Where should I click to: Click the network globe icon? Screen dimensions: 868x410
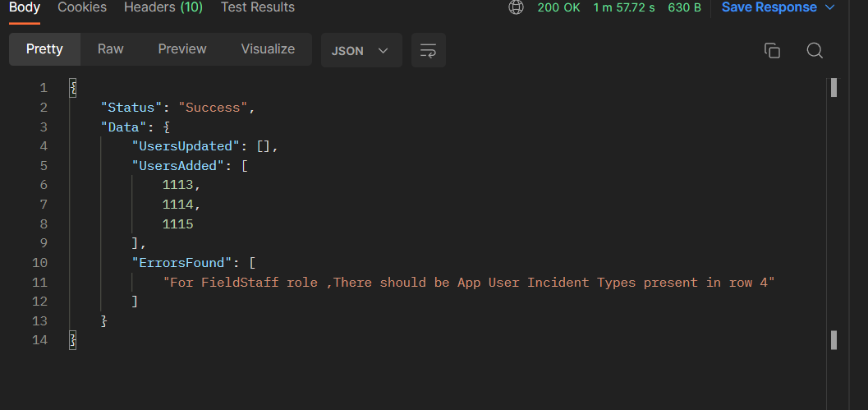tap(516, 7)
